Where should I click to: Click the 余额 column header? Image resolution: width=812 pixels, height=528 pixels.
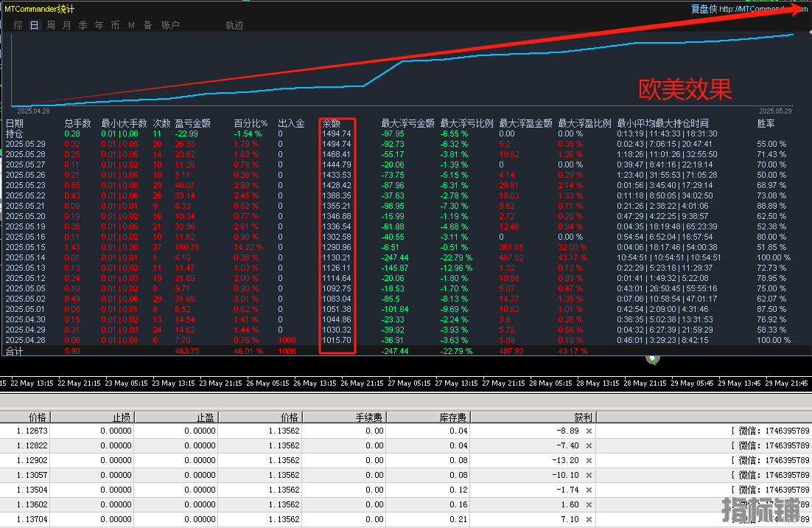332,123
